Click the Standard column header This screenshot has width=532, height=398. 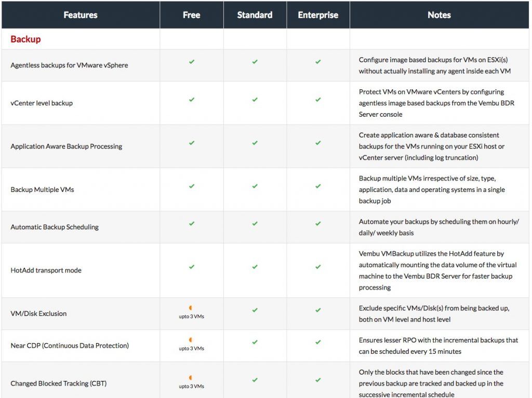pos(255,15)
